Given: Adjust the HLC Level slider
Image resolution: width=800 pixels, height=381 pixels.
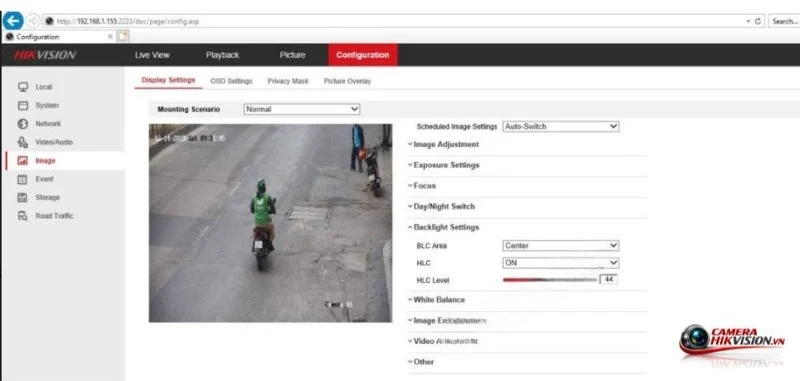Looking at the screenshot, I should pos(549,280).
